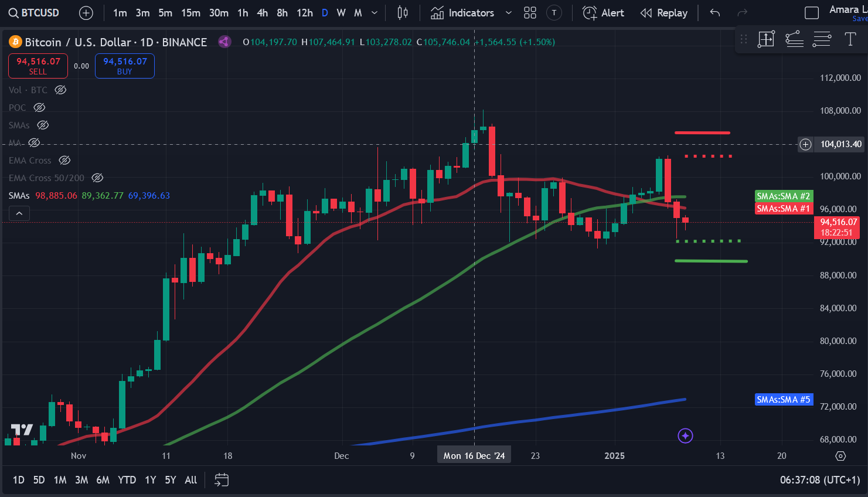Expand the timeframe interval dropdown arrow

375,13
